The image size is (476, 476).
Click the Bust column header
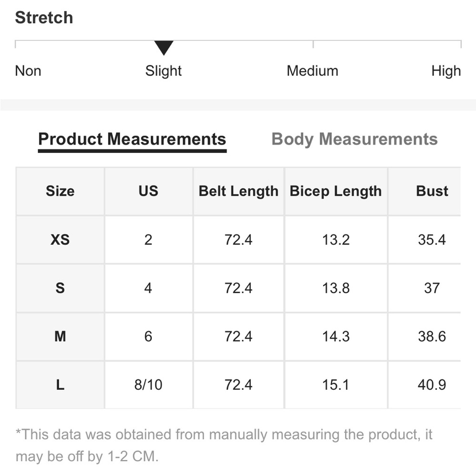pyautogui.click(x=432, y=191)
